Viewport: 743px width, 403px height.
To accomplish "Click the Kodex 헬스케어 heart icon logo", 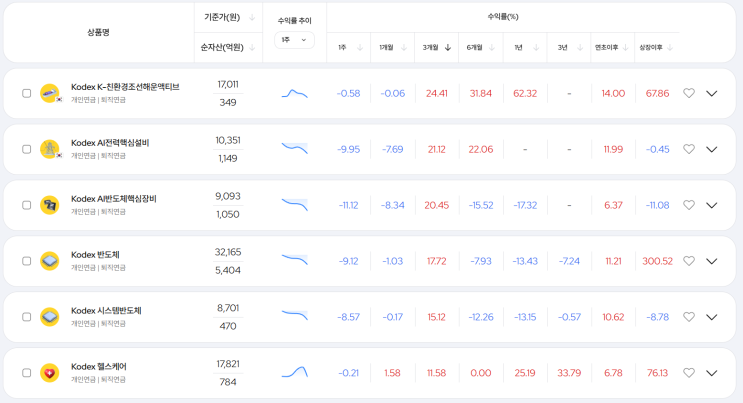I will tap(50, 373).
